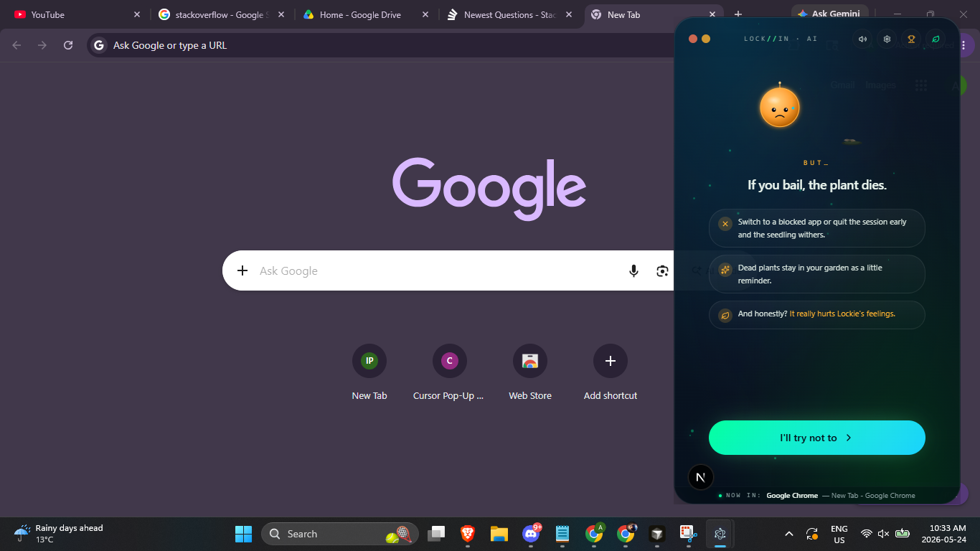Open Google Lens image search
Screen dimensions: 980x551
click(x=662, y=270)
